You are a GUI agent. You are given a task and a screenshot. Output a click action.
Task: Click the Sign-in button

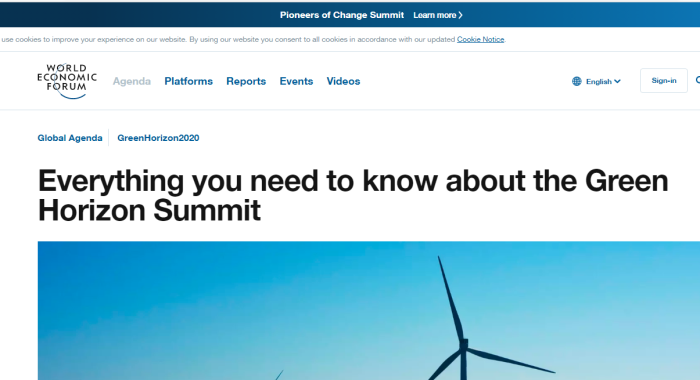[x=664, y=81]
